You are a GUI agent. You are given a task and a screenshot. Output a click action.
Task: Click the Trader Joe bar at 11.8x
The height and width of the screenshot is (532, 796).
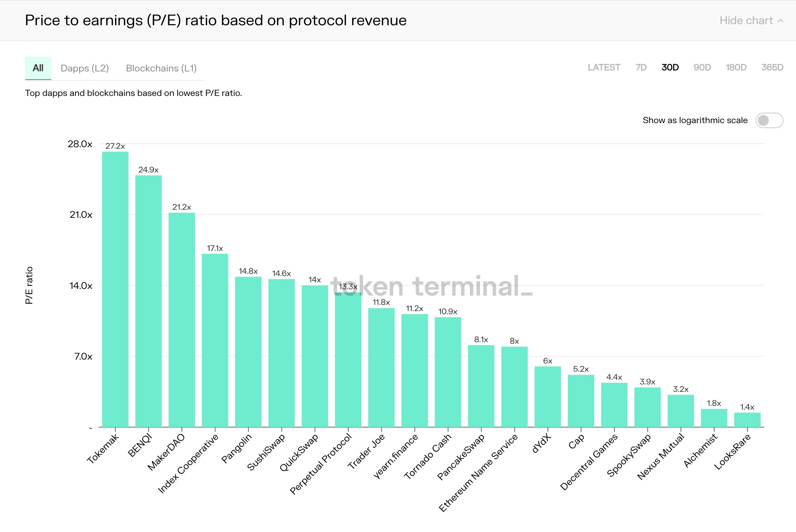pyautogui.click(x=381, y=367)
